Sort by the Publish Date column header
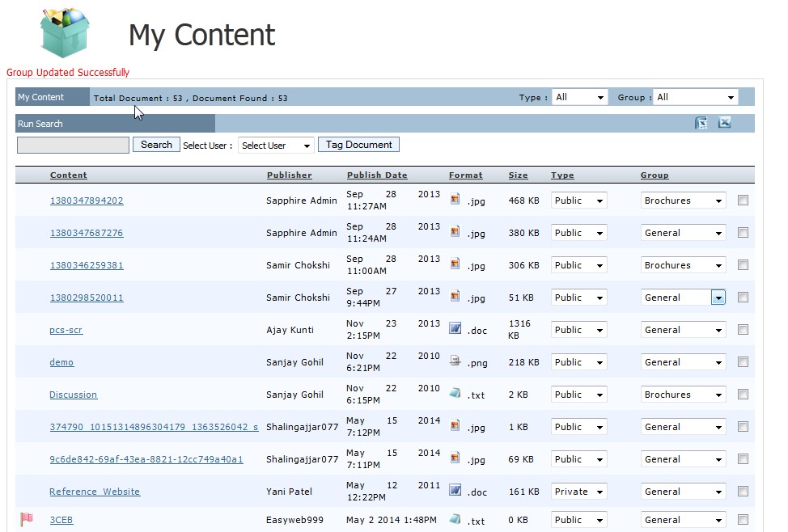Screen dimensions: 788x532 click(377, 175)
